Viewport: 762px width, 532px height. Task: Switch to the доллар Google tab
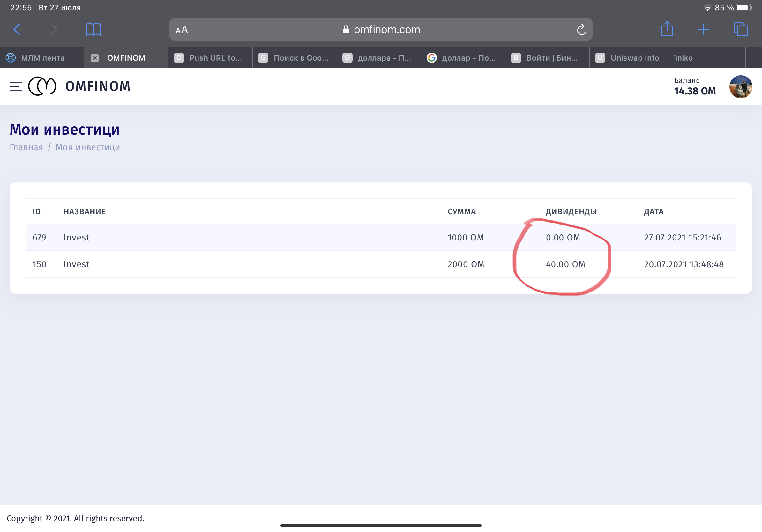[463, 58]
